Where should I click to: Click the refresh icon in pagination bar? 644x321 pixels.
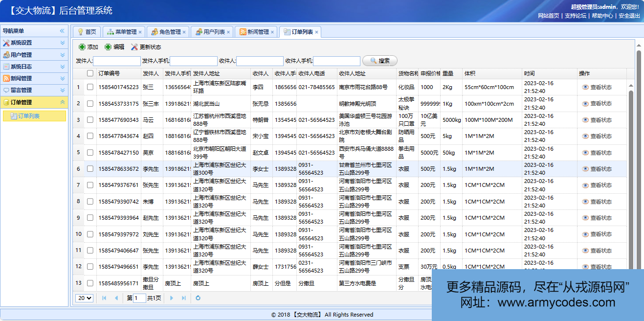[198, 298]
